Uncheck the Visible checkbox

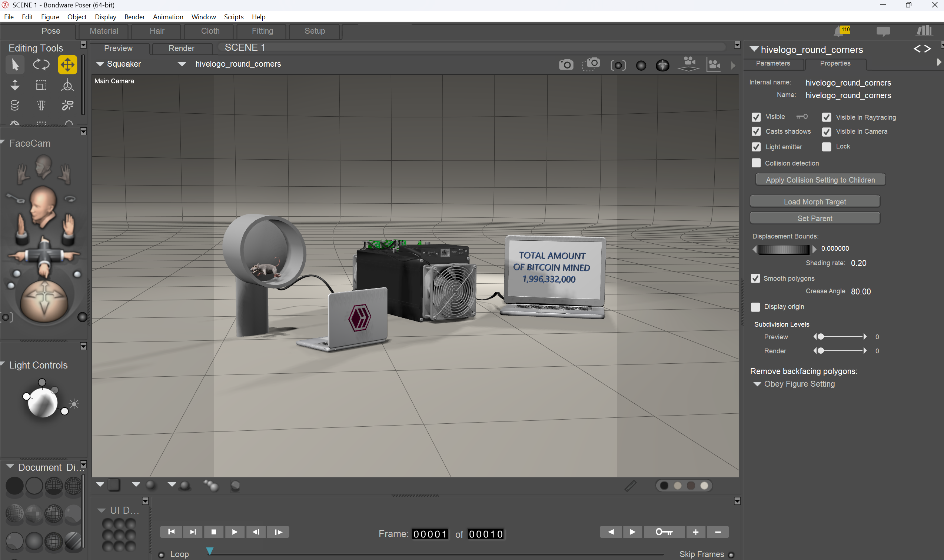(x=756, y=117)
